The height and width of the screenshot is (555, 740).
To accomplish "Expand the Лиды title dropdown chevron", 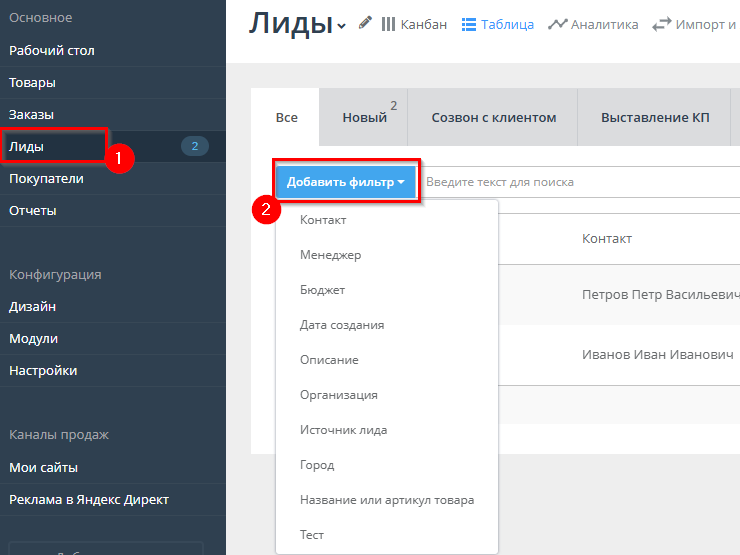I will pyautogui.click(x=342, y=26).
